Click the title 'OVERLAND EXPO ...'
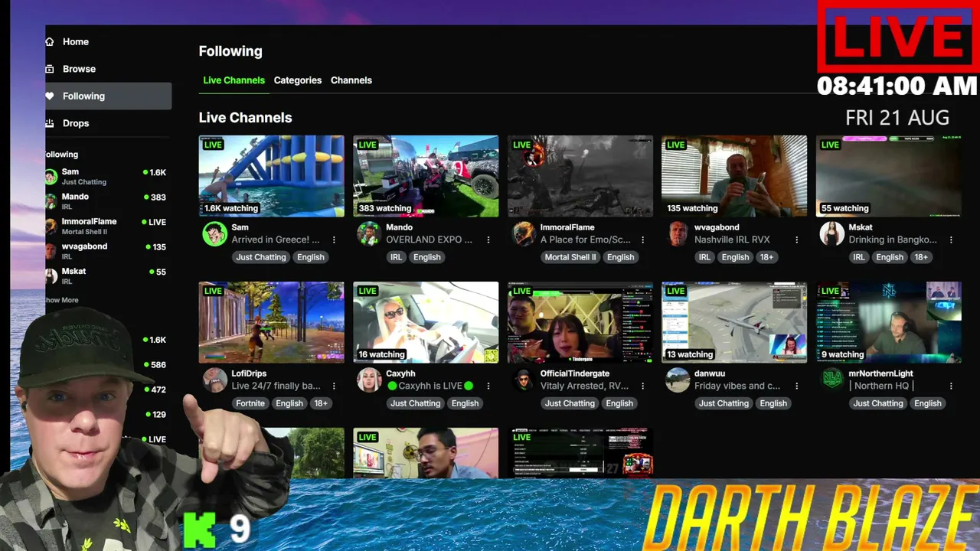This screenshot has height=551, width=980. point(430,240)
